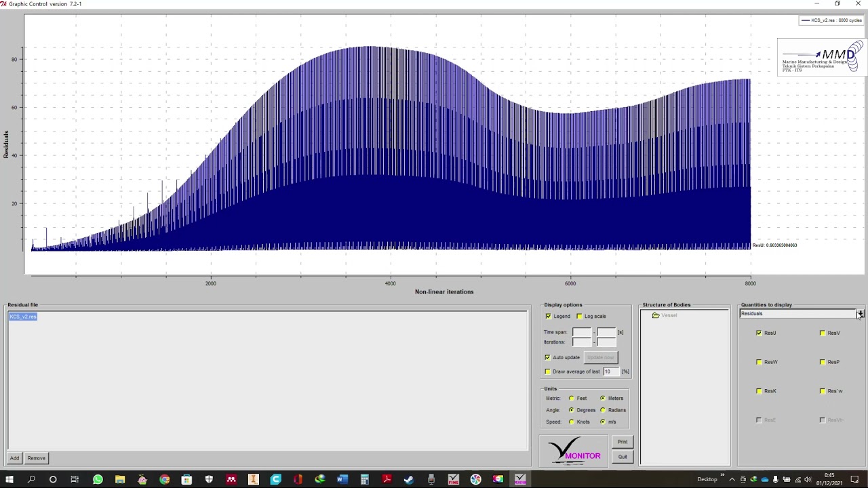Screen dimensions: 868x488
Task: Open the OneDrive cloud tray icon
Action: [764, 480]
